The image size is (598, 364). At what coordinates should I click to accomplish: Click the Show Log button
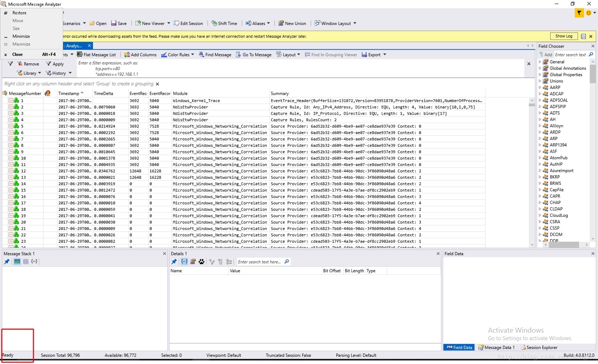tap(564, 36)
